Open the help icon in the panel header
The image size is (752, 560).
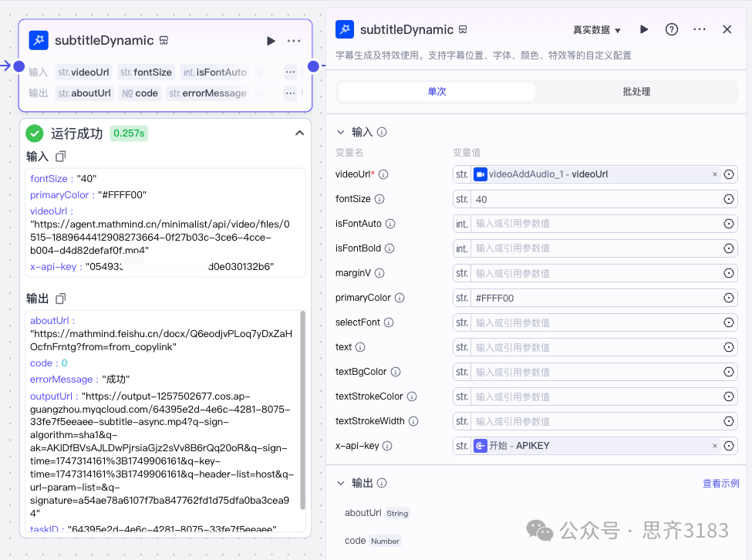click(x=672, y=30)
